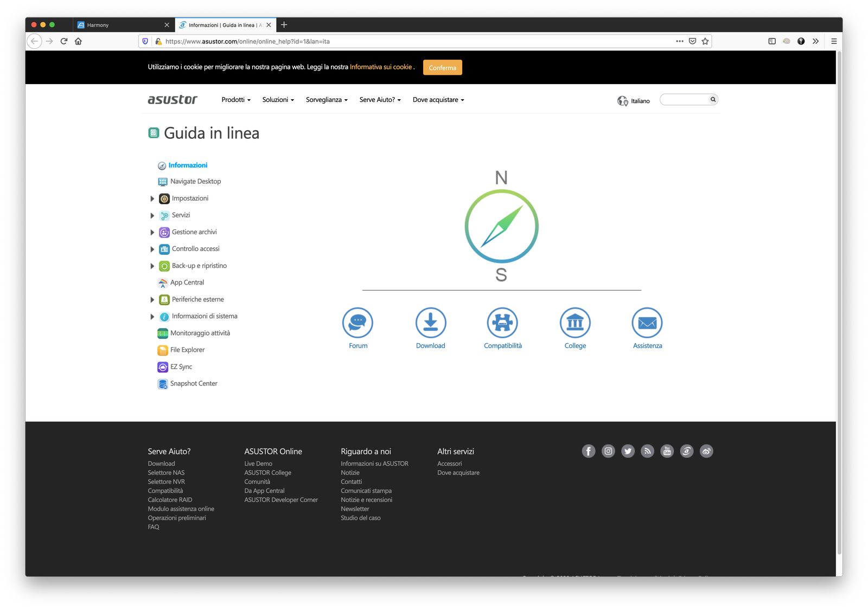
Task: Save the page to Pocket
Action: tap(692, 41)
